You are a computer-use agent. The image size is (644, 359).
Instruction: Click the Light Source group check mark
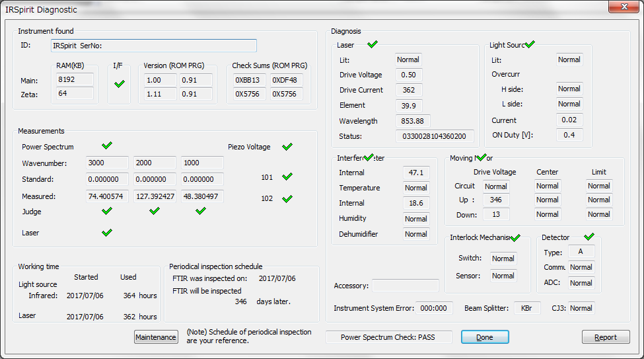[x=530, y=44]
